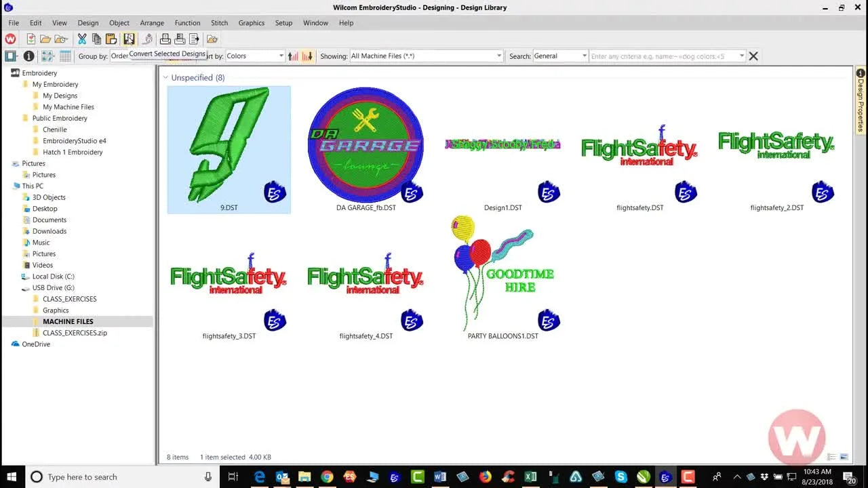This screenshot has width=868, height=488.
Task: Click the first printer icon in toolbar
Action: [165, 39]
